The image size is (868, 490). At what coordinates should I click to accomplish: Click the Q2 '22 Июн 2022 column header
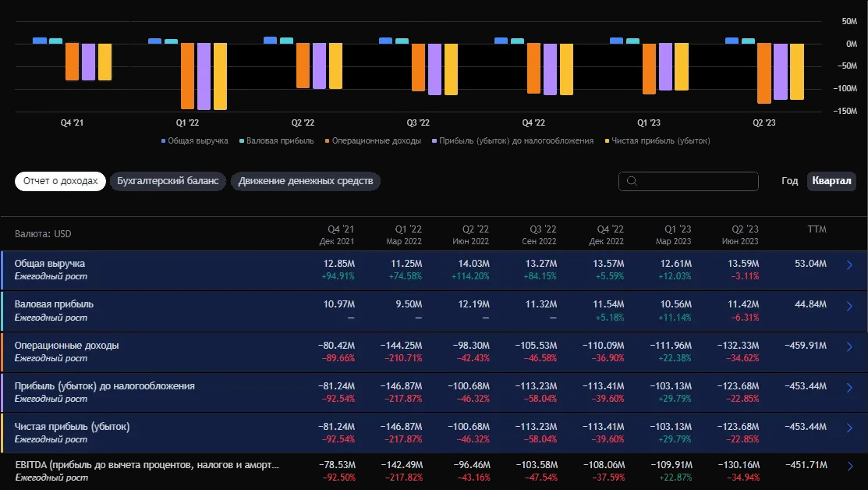click(x=470, y=235)
